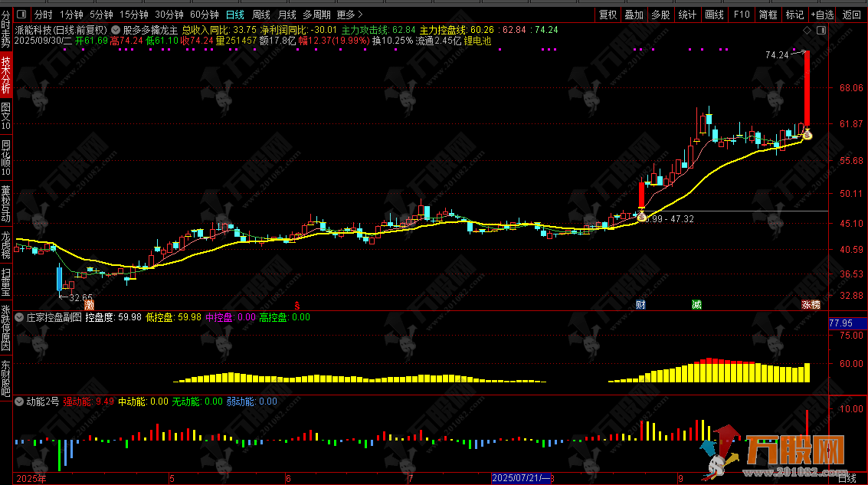Toggle 叠加 overlay comparison
Screen dimensions: 868x485
coord(634,15)
